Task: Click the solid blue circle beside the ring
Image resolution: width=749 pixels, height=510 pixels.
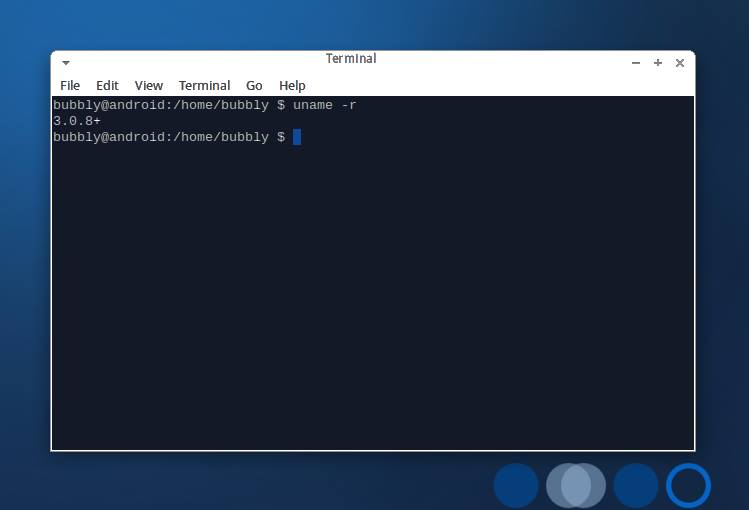Action: click(x=636, y=485)
